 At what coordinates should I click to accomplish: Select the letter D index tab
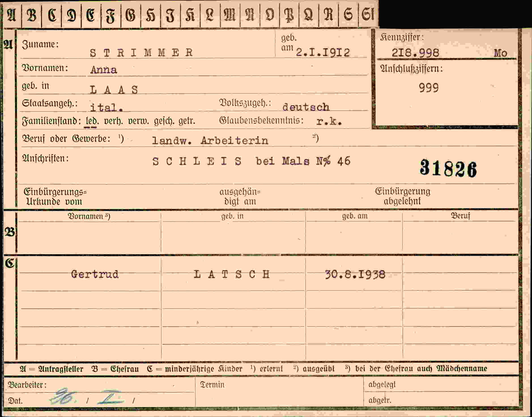[71, 15]
